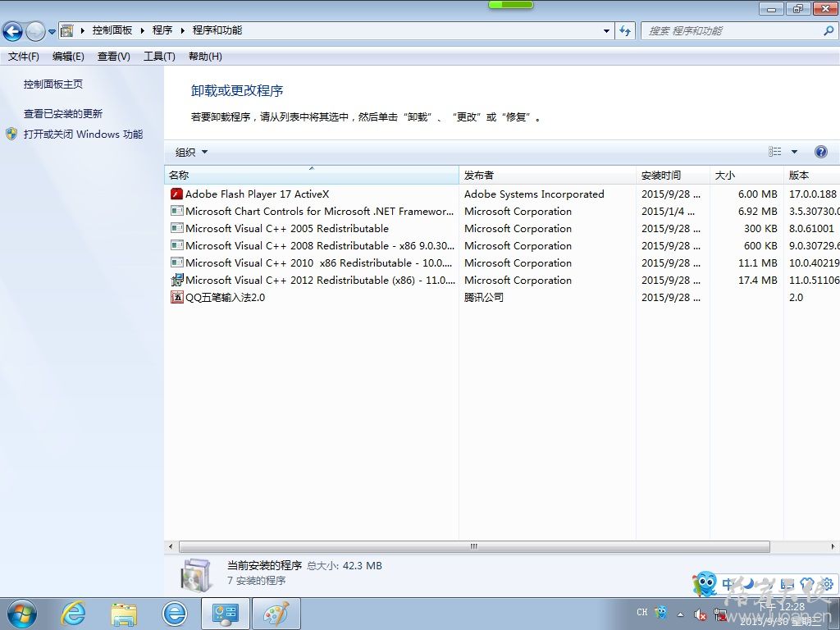Open the 文件(F) menu

coord(24,57)
